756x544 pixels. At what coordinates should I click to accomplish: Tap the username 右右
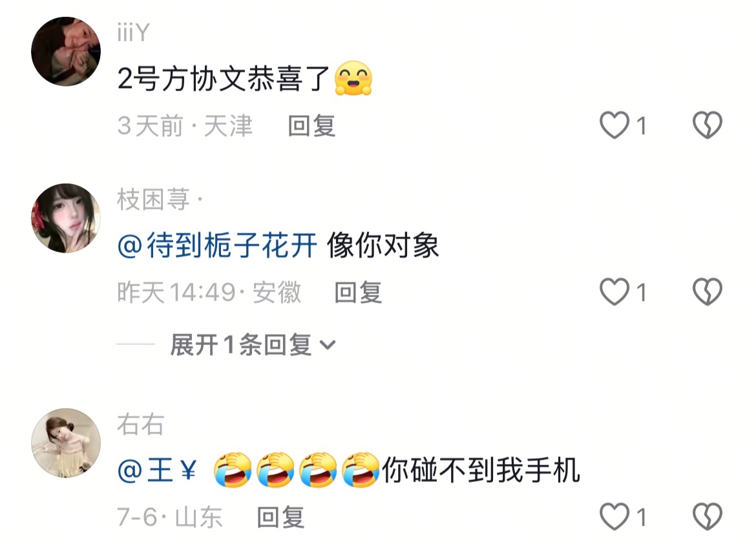[140, 424]
